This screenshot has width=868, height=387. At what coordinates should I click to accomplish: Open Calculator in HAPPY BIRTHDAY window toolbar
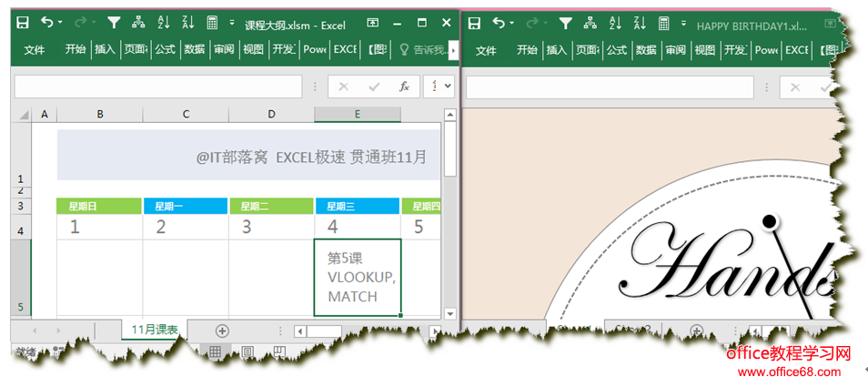pos(663,23)
